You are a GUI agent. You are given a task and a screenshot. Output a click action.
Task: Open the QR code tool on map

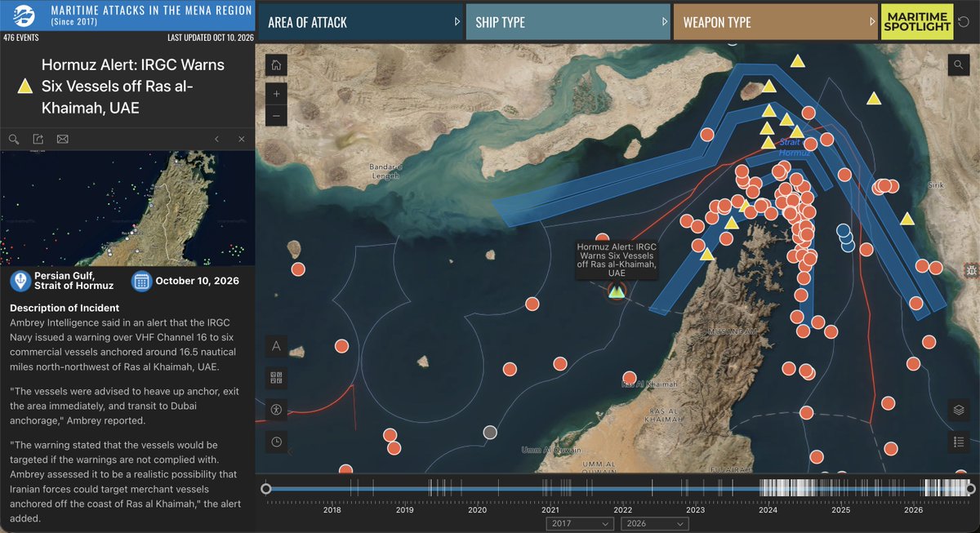(x=276, y=378)
